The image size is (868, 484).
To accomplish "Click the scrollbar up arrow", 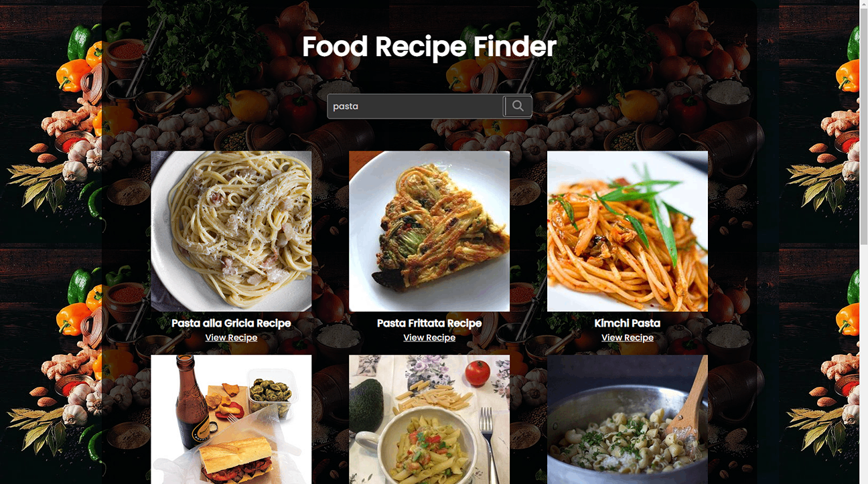I will tap(863, 5).
